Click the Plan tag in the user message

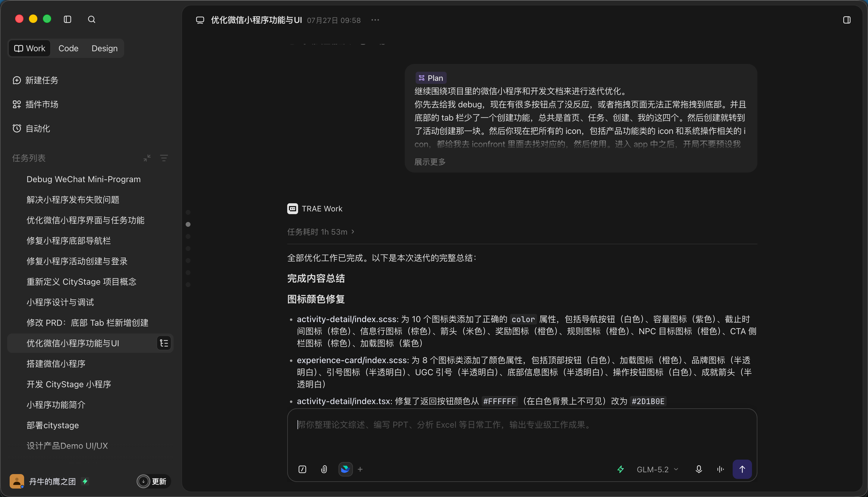click(431, 78)
